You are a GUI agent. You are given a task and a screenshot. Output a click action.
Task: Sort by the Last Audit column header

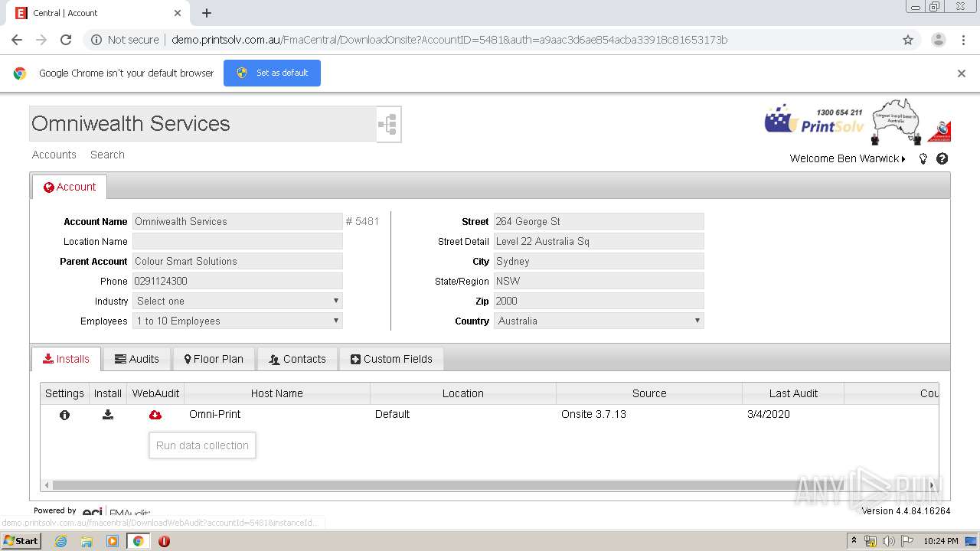[793, 393]
